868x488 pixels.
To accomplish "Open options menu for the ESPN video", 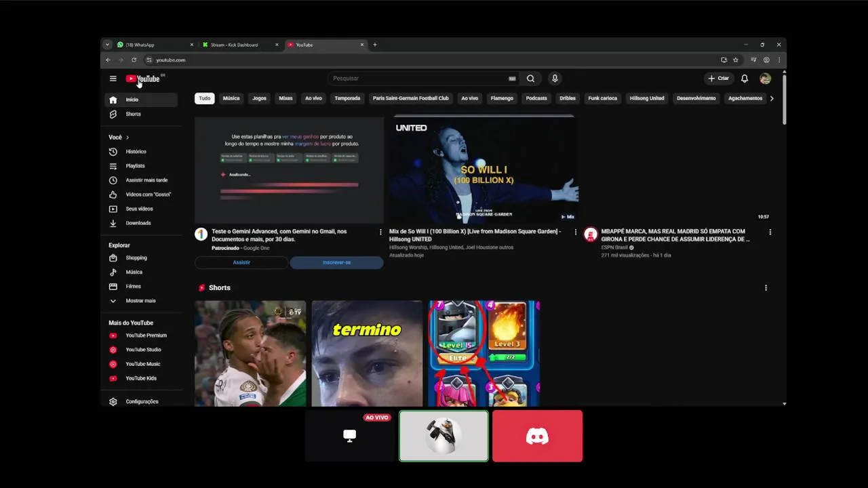I will 770,232.
